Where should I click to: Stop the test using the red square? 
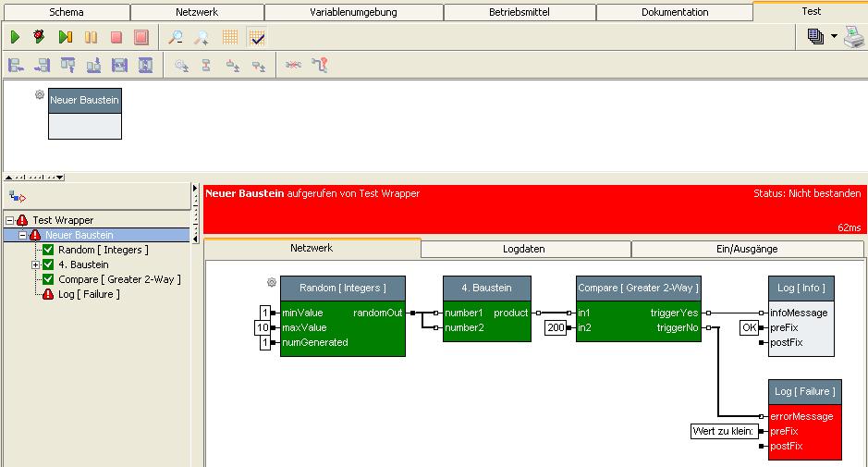coord(116,37)
